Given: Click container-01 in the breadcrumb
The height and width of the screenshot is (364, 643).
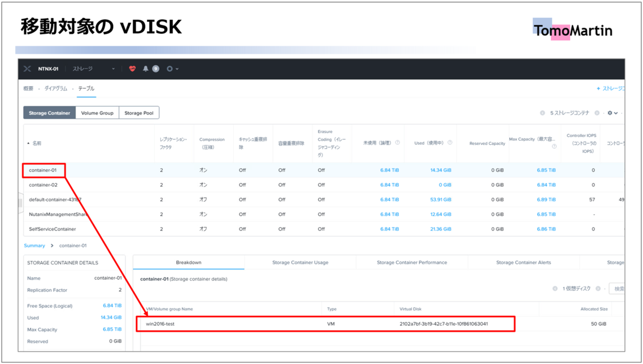Looking at the screenshot, I should pyautogui.click(x=72, y=246).
